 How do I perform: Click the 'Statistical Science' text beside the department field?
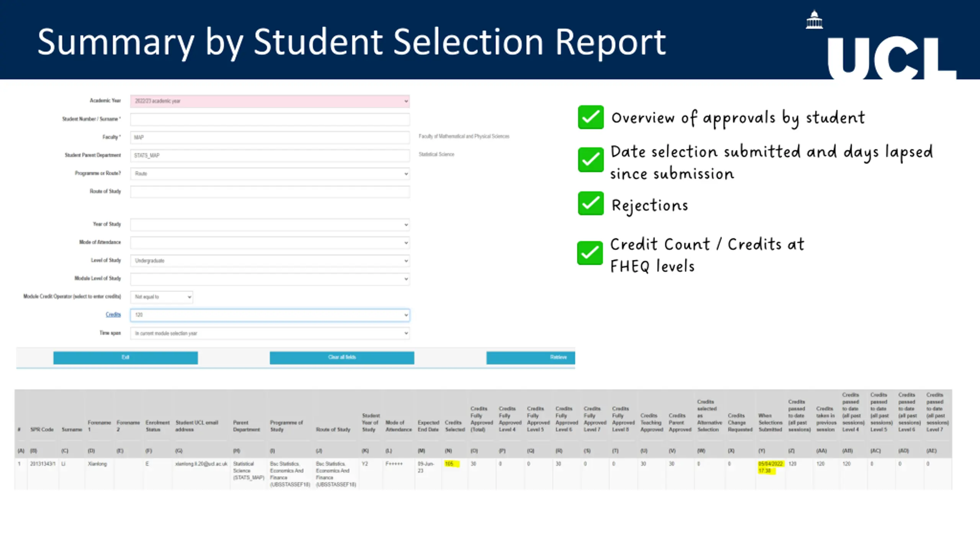(x=436, y=154)
